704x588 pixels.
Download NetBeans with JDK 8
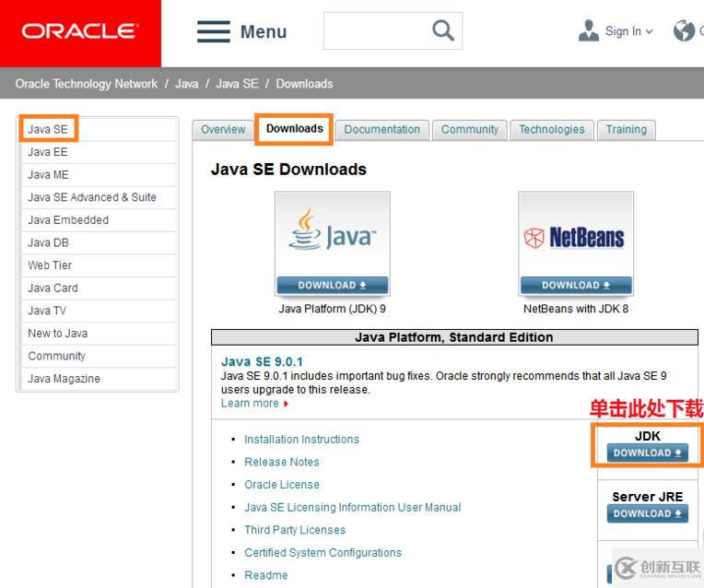[x=576, y=285]
